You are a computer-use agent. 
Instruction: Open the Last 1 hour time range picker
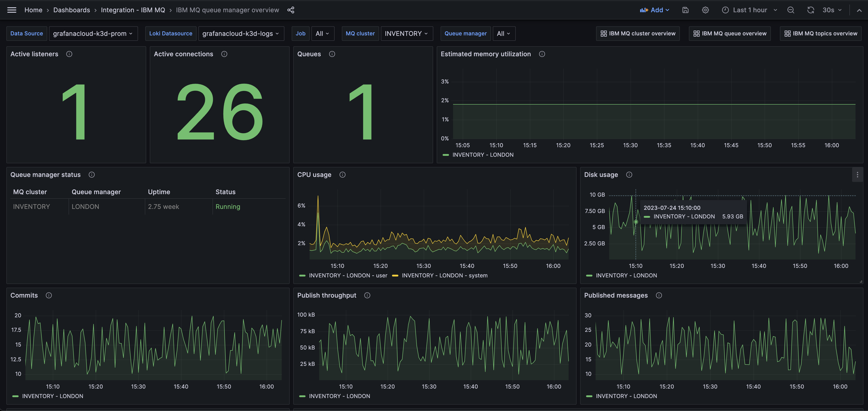pos(749,10)
